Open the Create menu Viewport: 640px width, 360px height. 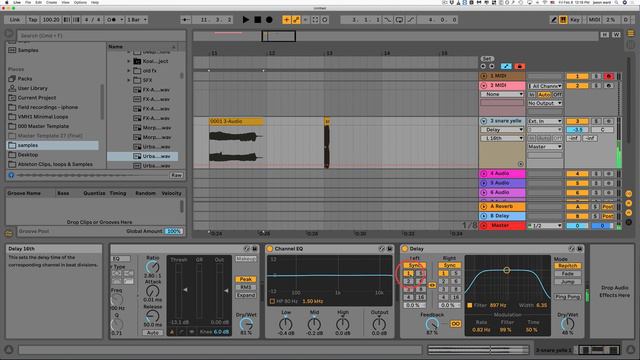51,2
